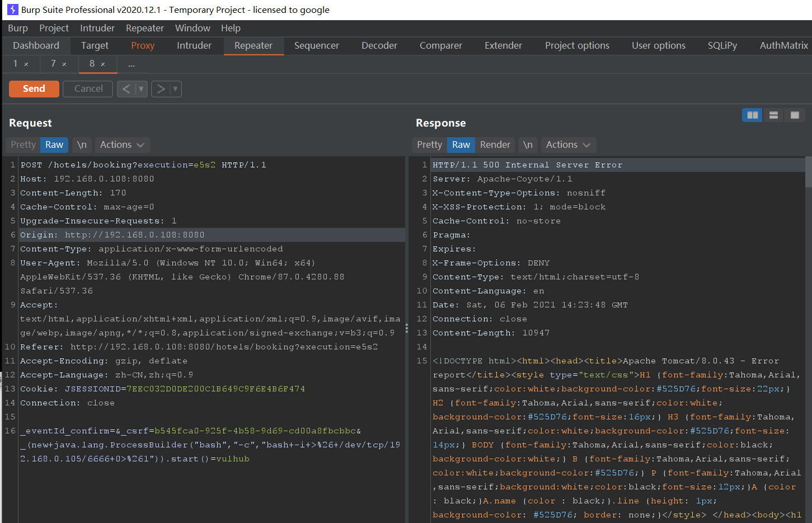This screenshot has height=523, width=812.
Task: Select Pretty view in Response panel
Action: tap(429, 144)
